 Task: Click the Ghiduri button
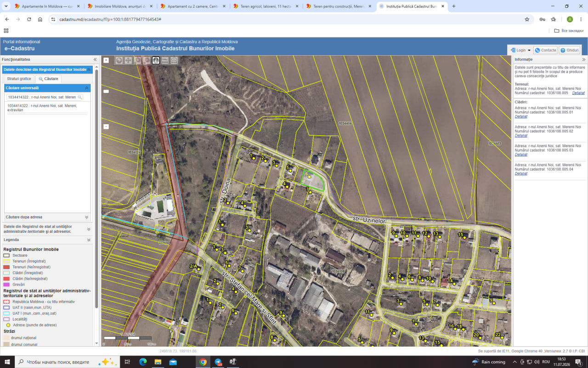coord(570,50)
